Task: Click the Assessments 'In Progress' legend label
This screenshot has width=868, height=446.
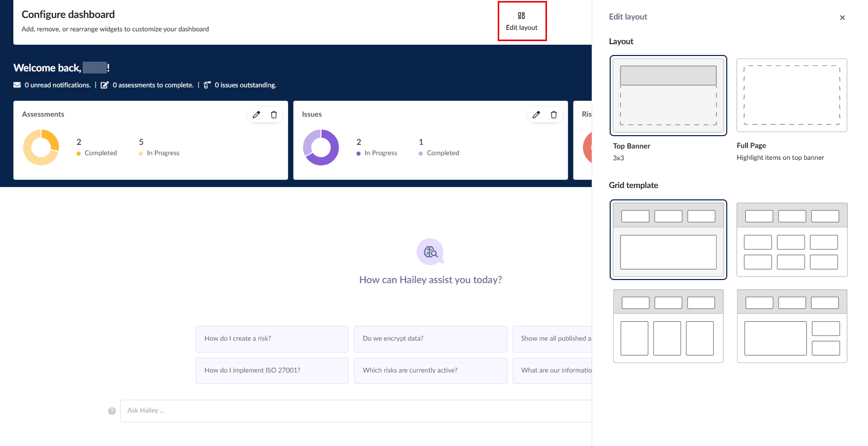Action: (x=163, y=153)
